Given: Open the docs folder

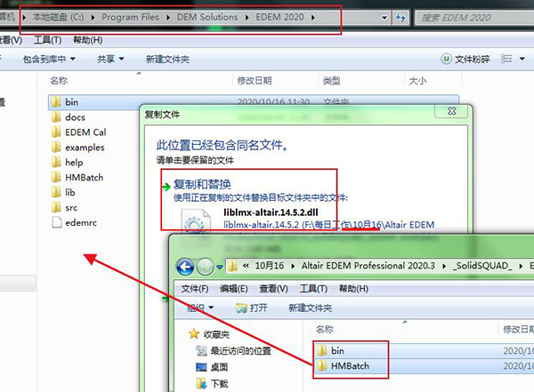Looking at the screenshot, I should pos(75,117).
